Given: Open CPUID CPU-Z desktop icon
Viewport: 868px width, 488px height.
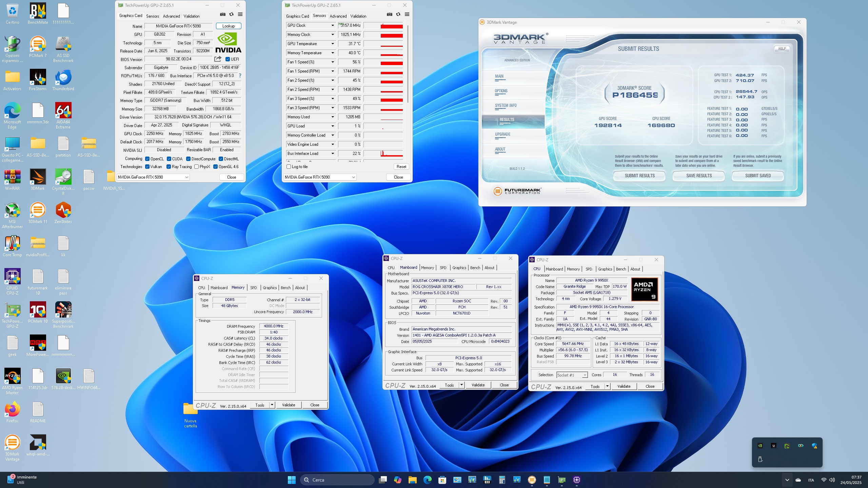Looking at the screenshot, I should [x=12, y=282].
